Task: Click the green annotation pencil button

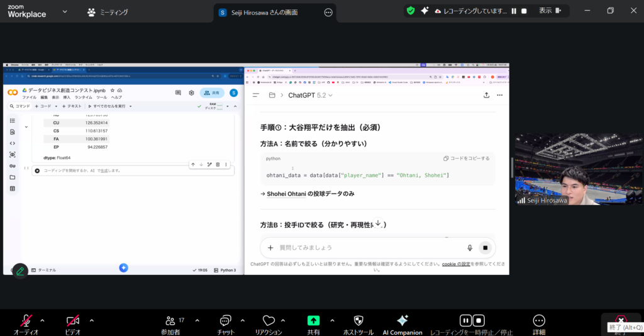Action: [20, 271]
